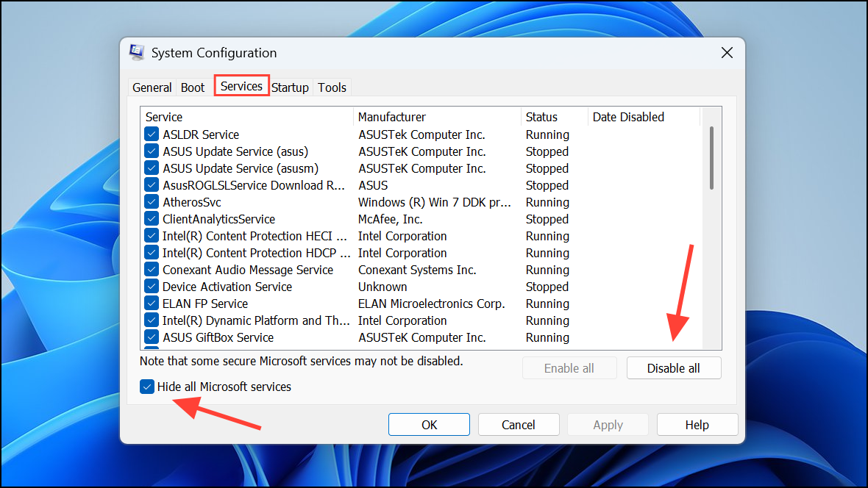Disable the AtherosSvc service checkbox

[x=151, y=202]
